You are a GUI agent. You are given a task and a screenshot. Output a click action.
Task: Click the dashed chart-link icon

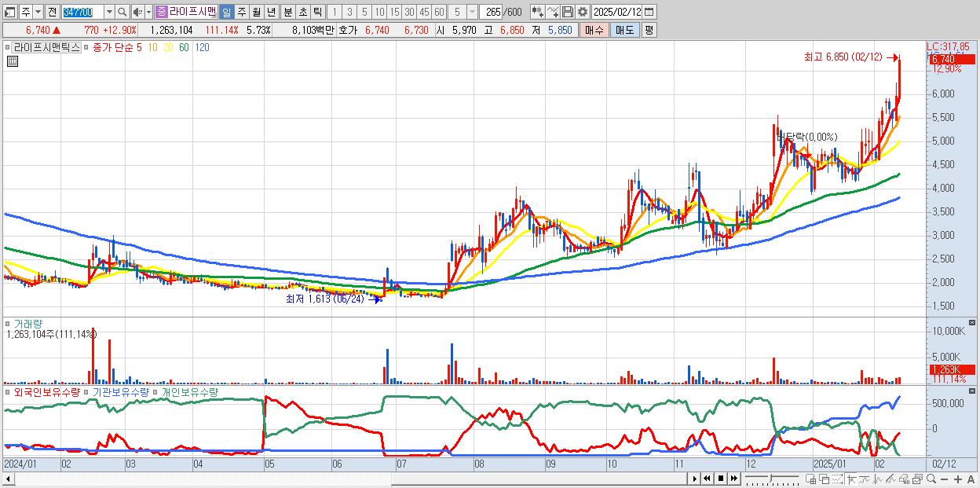(838, 479)
